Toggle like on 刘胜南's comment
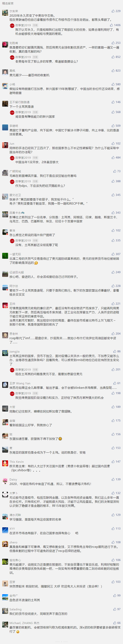Screen dimensions: 123x644 (113, 43)
